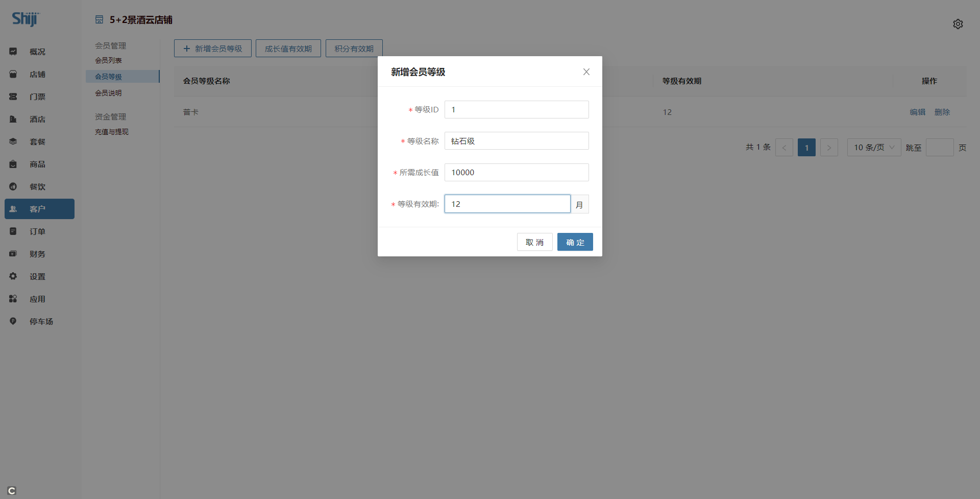Click 成长值有效期 button
The image size is (980, 499).
(x=288, y=49)
